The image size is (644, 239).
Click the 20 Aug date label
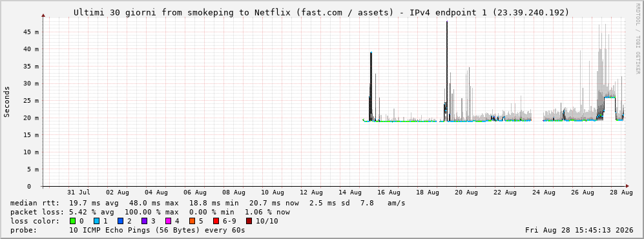pyautogui.click(x=466, y=192)
